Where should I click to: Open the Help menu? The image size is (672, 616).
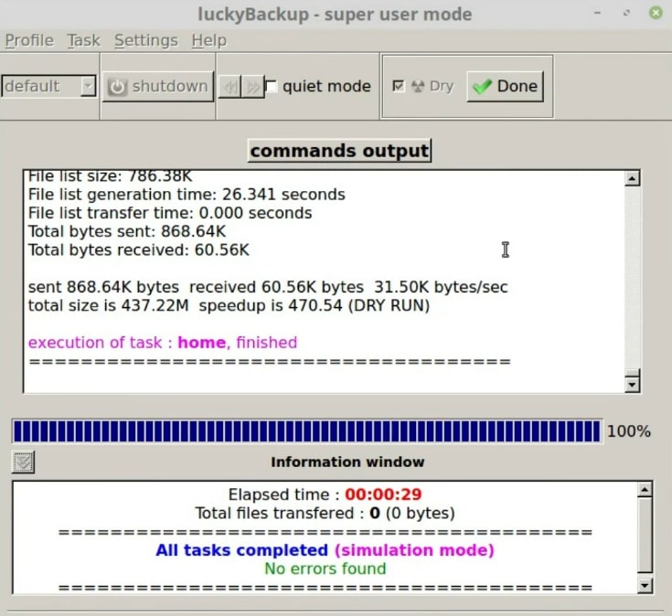(209, 41)
